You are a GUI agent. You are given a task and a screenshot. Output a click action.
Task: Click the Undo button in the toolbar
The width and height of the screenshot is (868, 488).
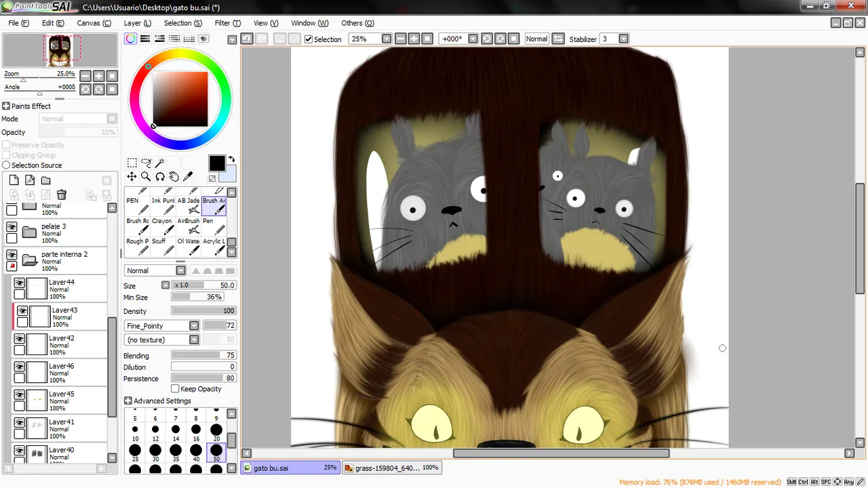pyautogui.click(x=247, y=39)
